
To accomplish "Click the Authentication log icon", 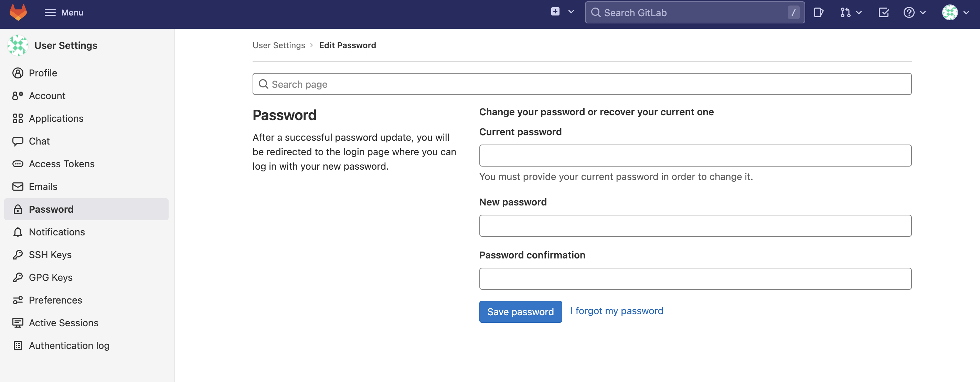I will [x=18, y=346].
